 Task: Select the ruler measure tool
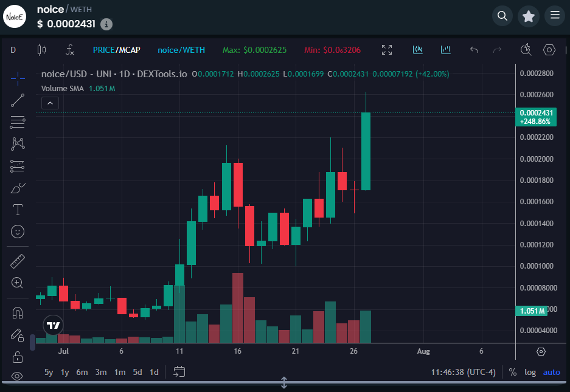[x=18, y=261]
